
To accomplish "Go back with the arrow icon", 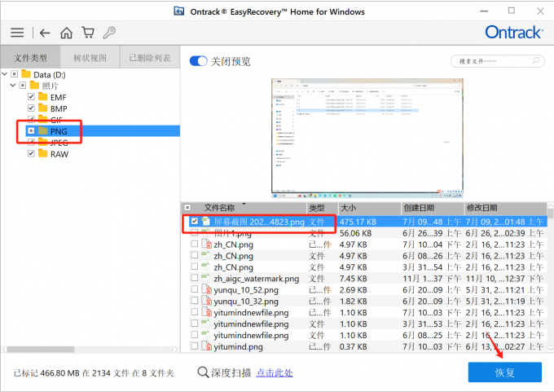I will coord(45,33).
